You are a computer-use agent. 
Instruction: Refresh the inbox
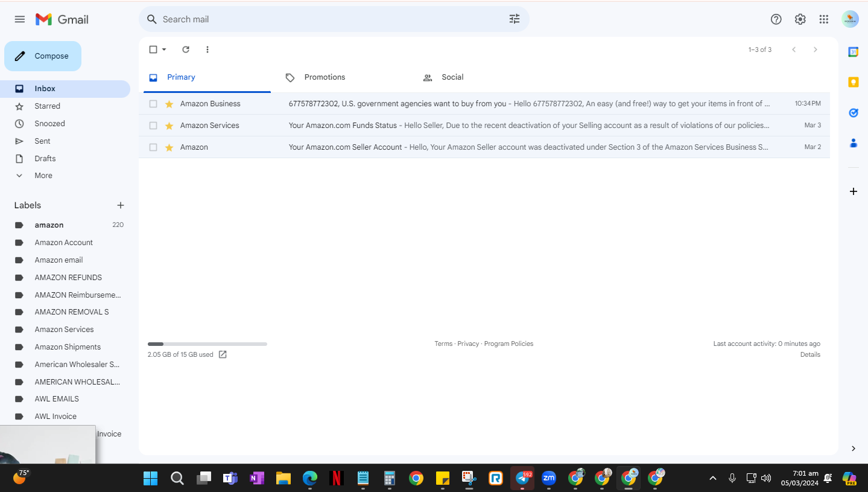coord(186,50)
